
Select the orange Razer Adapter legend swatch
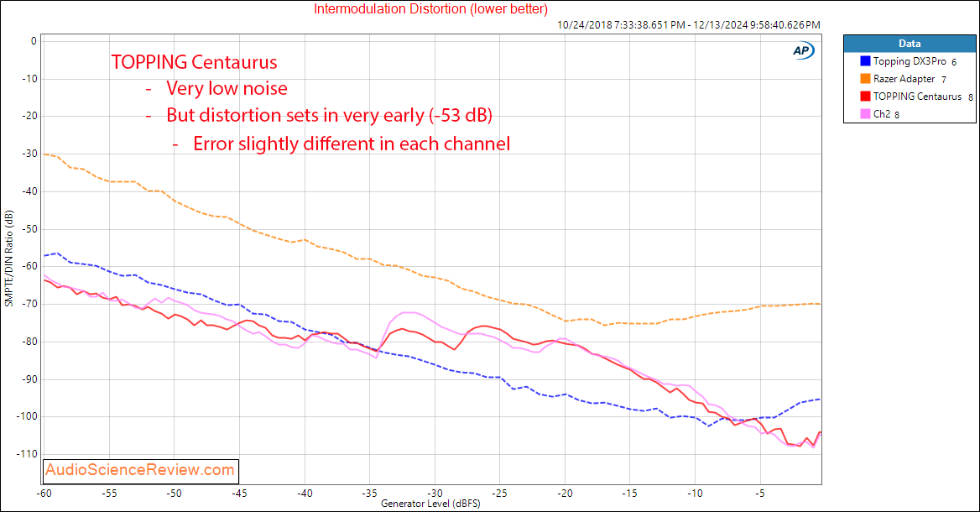click(866, 79)
